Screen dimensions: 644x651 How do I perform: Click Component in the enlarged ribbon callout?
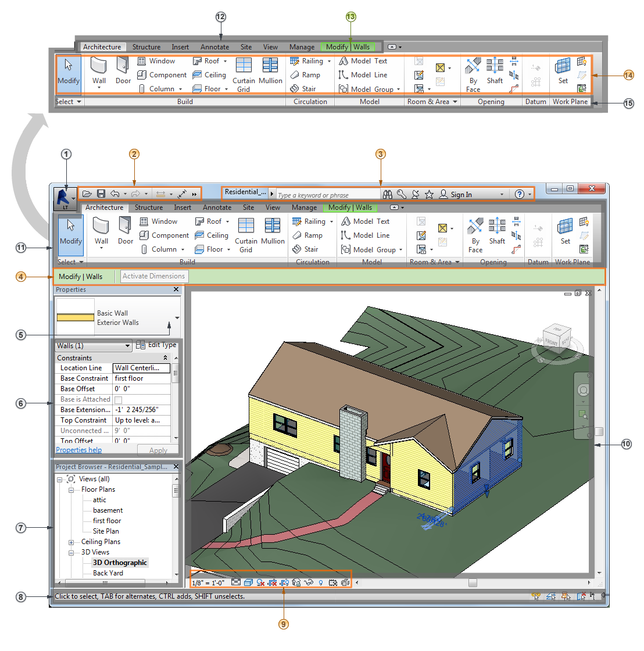(162, 75)
